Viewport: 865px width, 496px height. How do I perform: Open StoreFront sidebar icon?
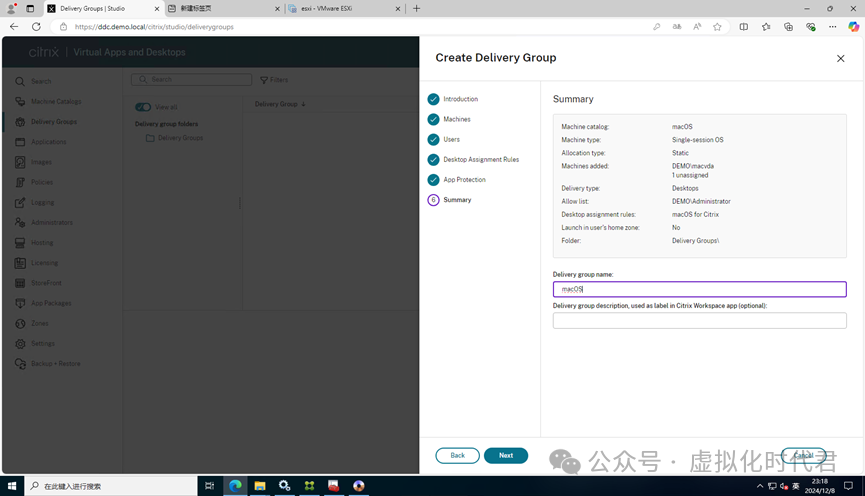click(20, 283)
